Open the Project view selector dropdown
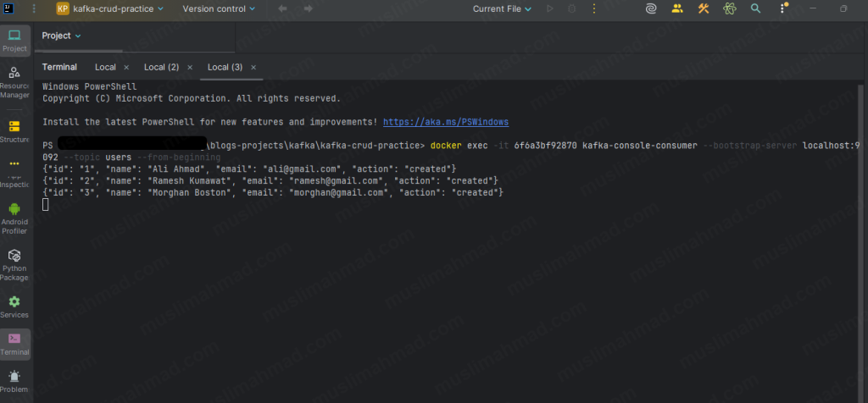The height and width of the screenshot is (403, 868). (61, 36)
